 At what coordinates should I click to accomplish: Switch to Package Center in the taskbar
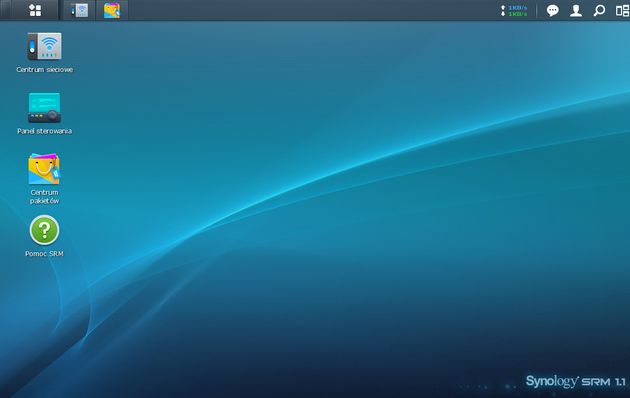(112, 10)
